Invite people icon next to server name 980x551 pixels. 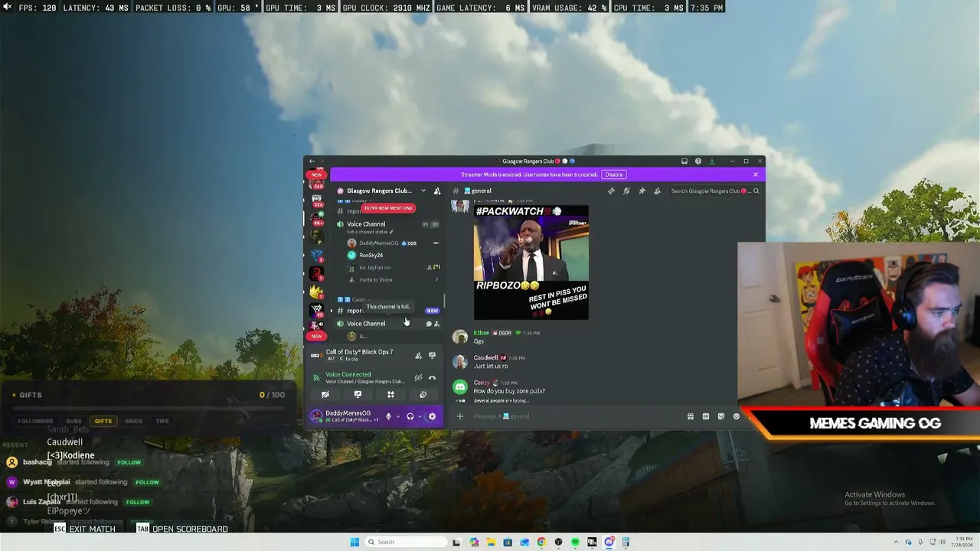coord(436,191)
